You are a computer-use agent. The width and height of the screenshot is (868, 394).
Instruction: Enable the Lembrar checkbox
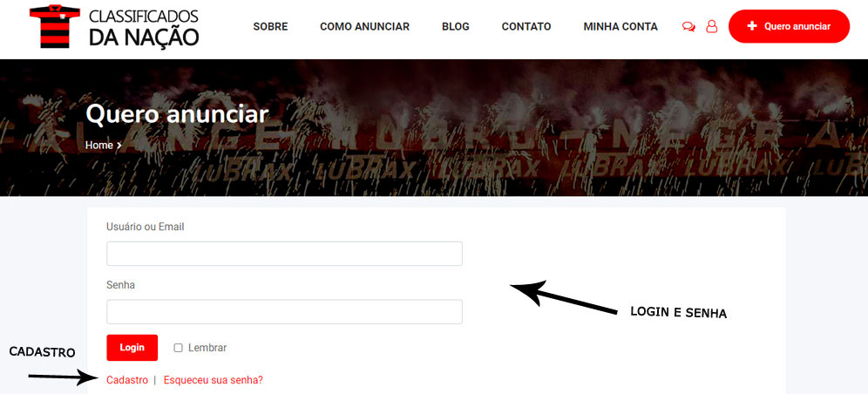(x=179, y=348)
